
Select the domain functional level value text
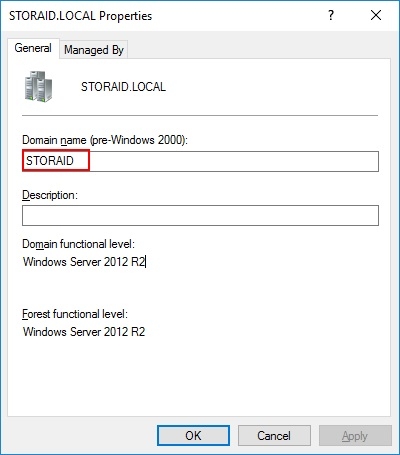point(84,262)
